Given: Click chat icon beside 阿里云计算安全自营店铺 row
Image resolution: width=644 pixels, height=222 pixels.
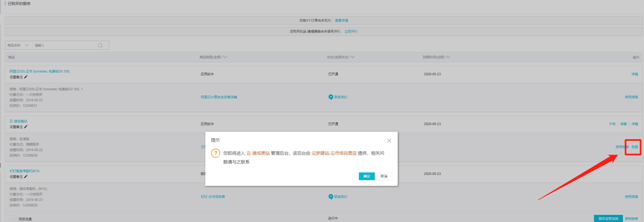Looking at the screenshot, I should coord(331,97).
